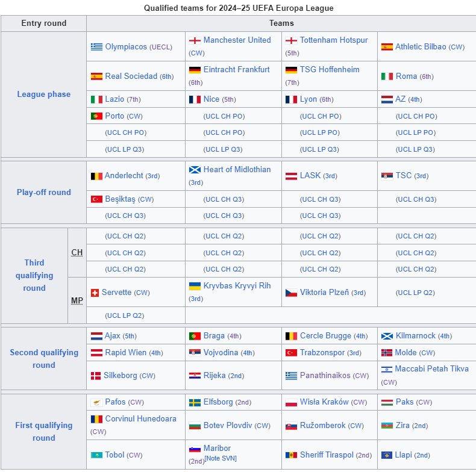The height and width of the screenshot is (472, 476).
Task: Open the First qualifying round link
Action: (44, 432)
